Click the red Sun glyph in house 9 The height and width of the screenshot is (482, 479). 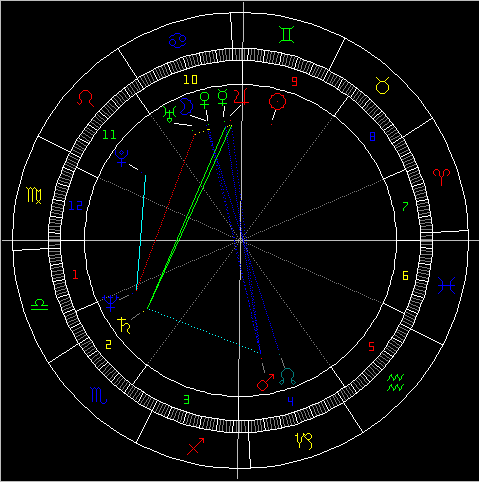(x=277, y=102)
